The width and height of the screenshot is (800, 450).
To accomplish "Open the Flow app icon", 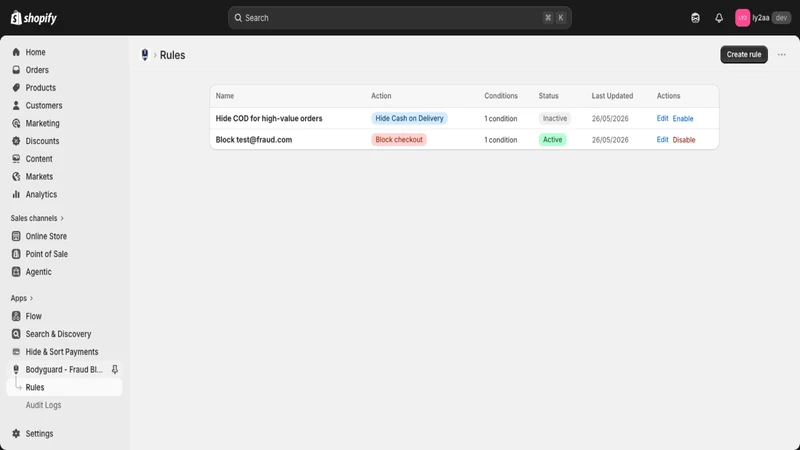I will click(x=16, y=316).
